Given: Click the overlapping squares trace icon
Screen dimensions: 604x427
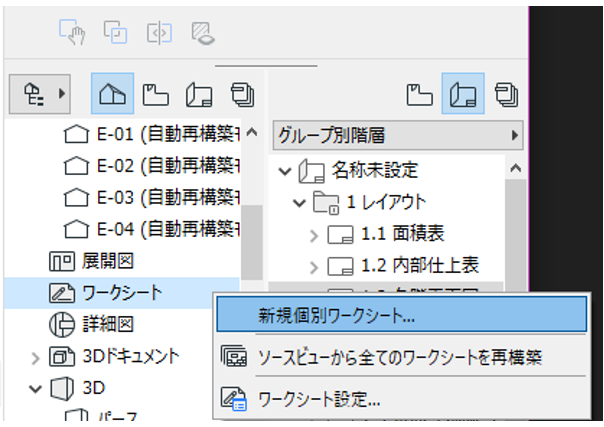Looking at the screenshot, I should pos(116,32).
